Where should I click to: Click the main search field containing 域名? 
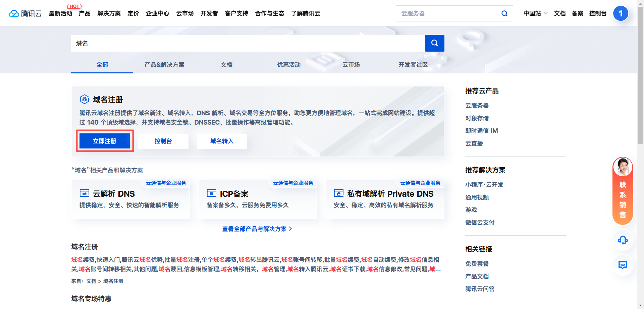[x=248, y=43]
